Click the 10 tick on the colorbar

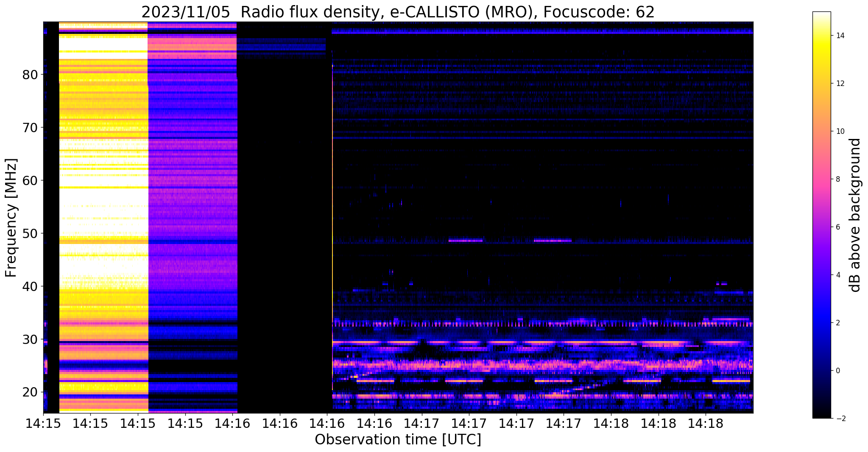(x=840, y=131)
